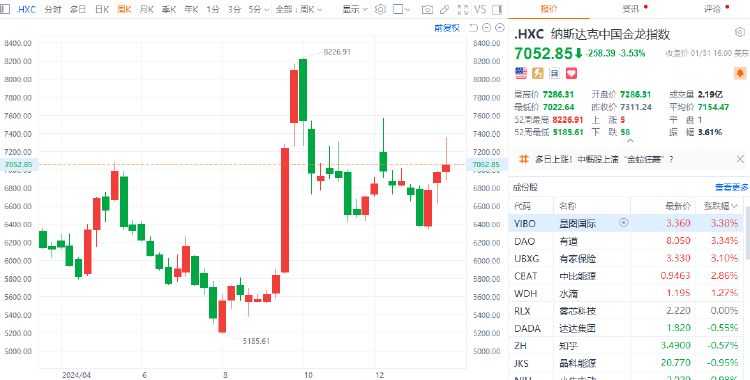Collapse the quote details with the chevron

[630, 141]
